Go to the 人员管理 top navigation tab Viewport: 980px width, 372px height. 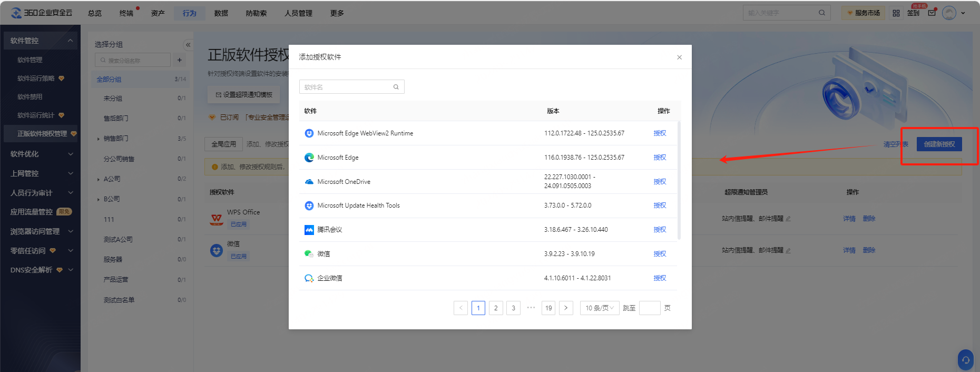click(299, 13)
